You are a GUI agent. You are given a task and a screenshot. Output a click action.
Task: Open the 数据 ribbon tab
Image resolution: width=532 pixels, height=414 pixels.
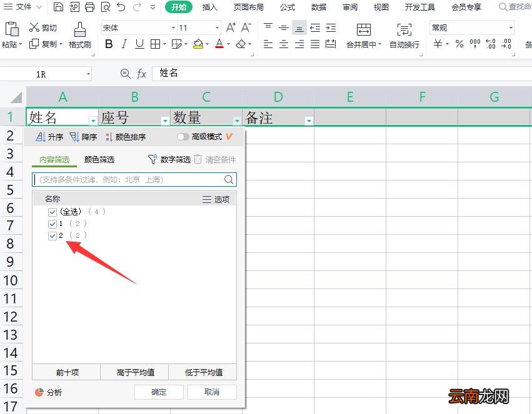point(319,7)
